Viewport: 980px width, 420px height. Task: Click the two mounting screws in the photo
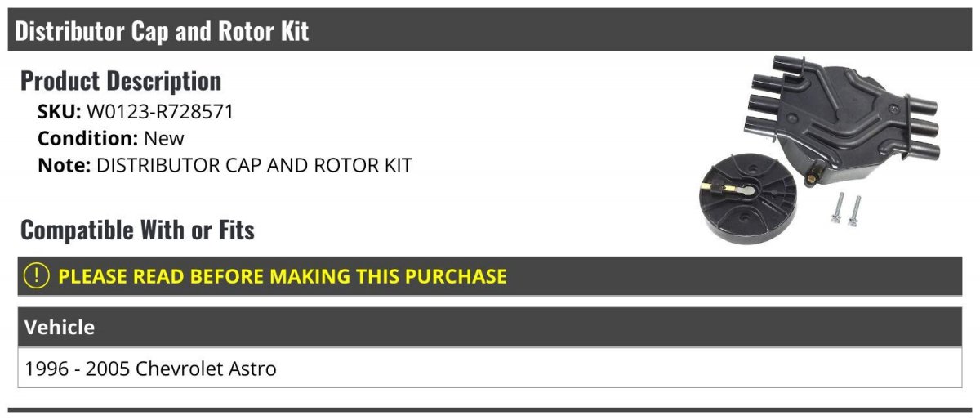[x=847, y=209]
